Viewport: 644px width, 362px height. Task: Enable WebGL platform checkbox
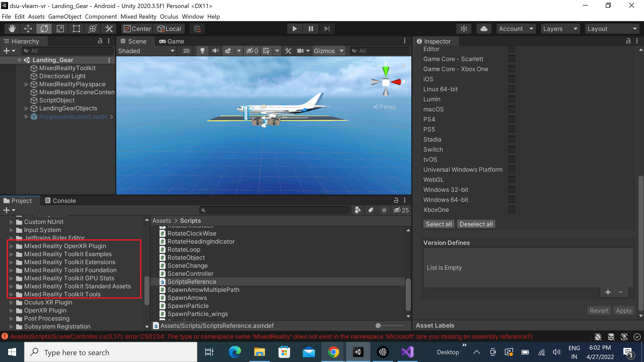[x=511, y=179]
